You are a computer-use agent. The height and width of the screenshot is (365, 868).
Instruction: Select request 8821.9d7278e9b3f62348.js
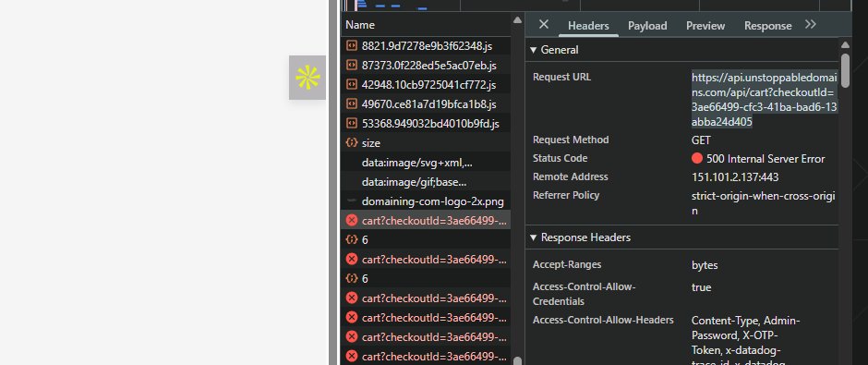point(425,46)
